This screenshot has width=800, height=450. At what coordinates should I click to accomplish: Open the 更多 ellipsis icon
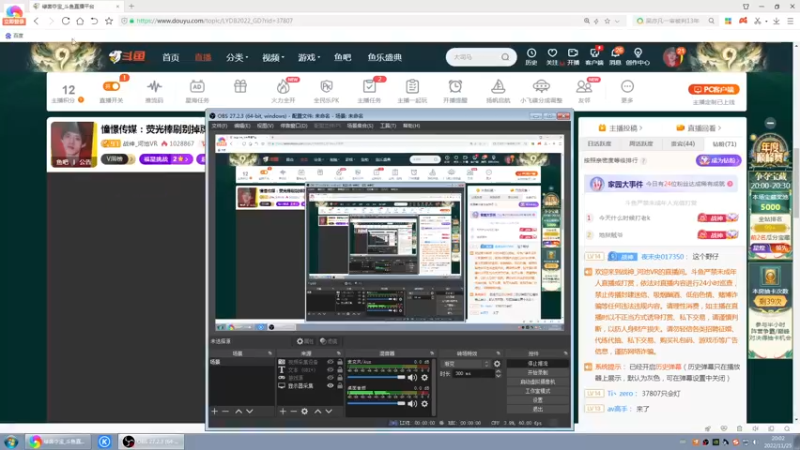pyautogui.click(x=627, y=86)
